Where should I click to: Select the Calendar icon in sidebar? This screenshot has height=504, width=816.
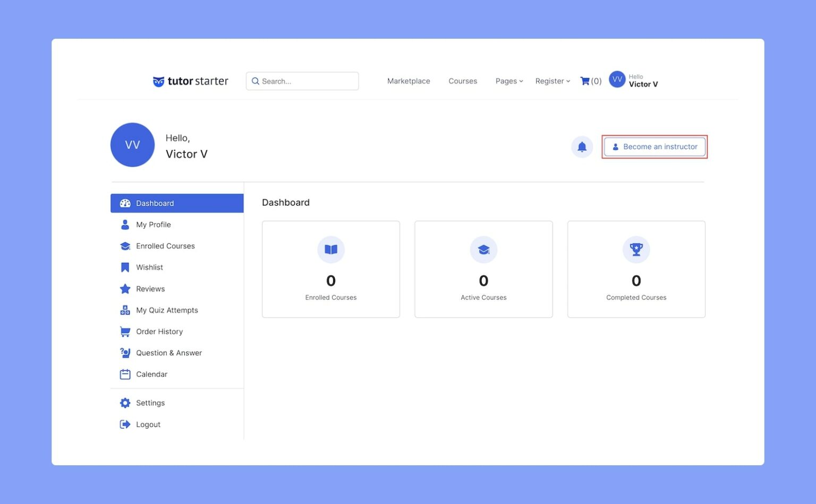125,374
